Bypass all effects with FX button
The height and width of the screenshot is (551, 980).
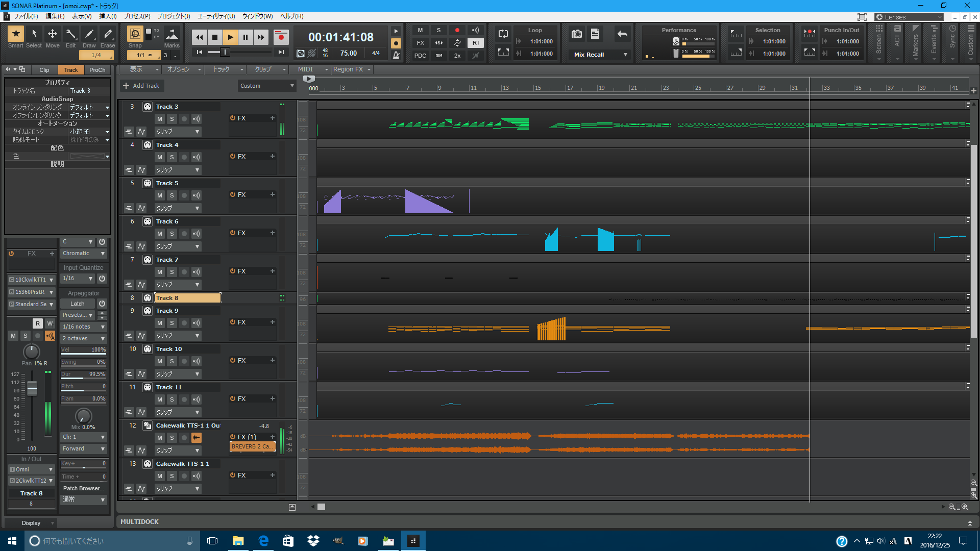point(420,43)
